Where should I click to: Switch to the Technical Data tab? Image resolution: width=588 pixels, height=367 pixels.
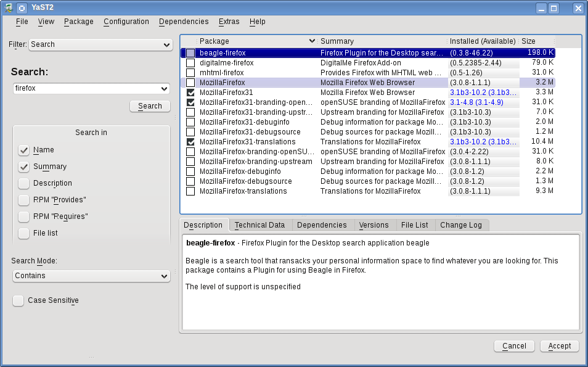[x=259, y=225]
